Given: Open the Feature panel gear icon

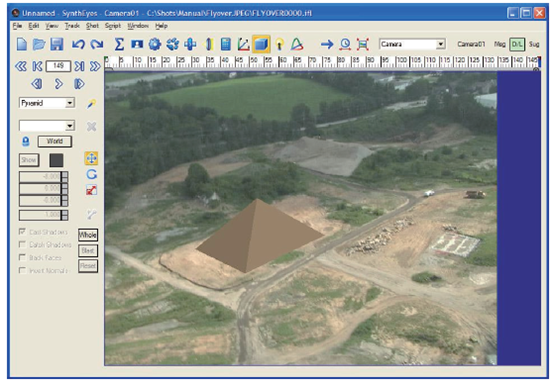Looking at the screenshot, I should click(x=155, y=45).
